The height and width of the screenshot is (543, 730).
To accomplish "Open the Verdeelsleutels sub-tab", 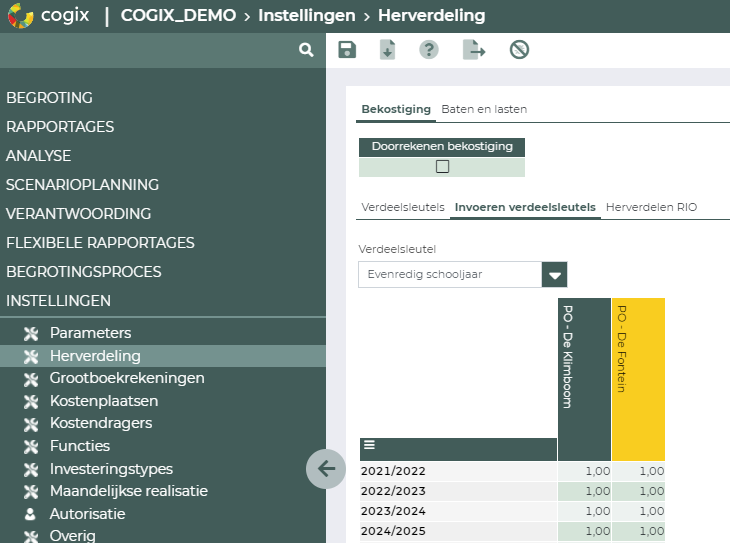I will pyautogui.click(x=403, y=207).
